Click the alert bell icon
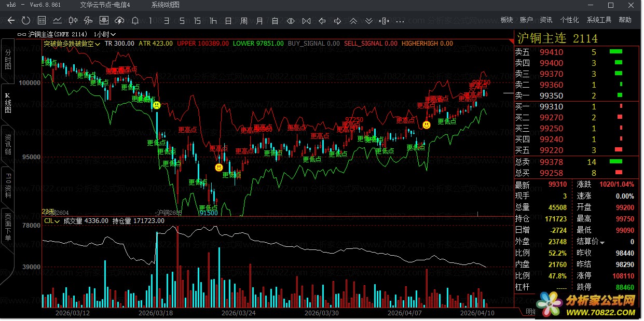The width and height of the screenshot is (644, 321). (135, 21)
